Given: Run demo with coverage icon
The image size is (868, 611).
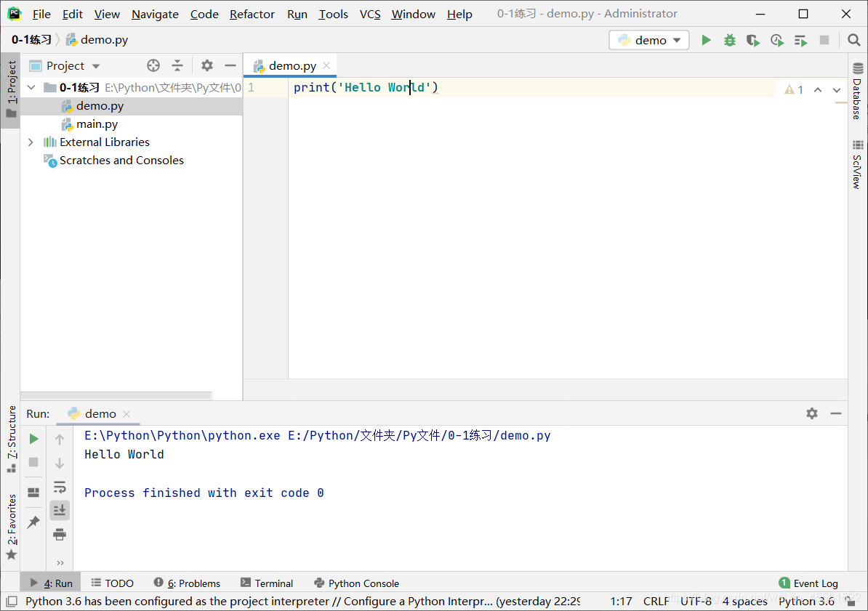Looking at the screenshot, I should [x=753, y=40].
